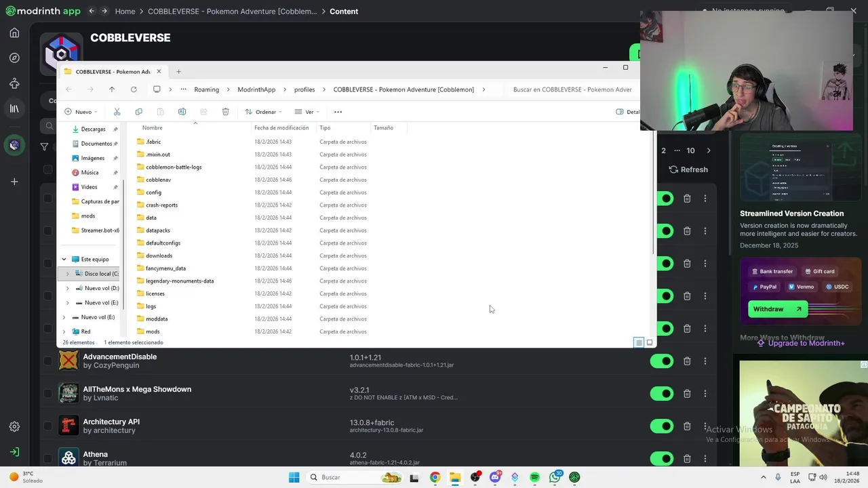Viewport: 868px width, 488px height.
Task: Open the three-dot menu for Architectury API
Action: click(x=705, y=426)
